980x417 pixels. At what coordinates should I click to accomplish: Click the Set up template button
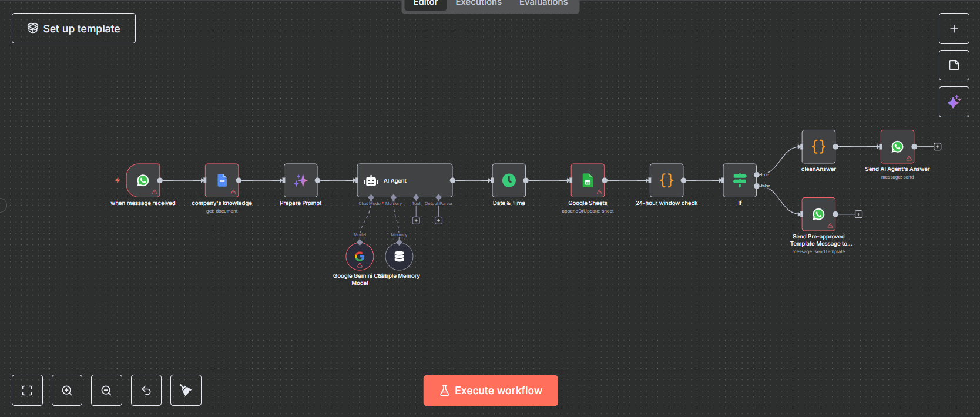[73, 28]
